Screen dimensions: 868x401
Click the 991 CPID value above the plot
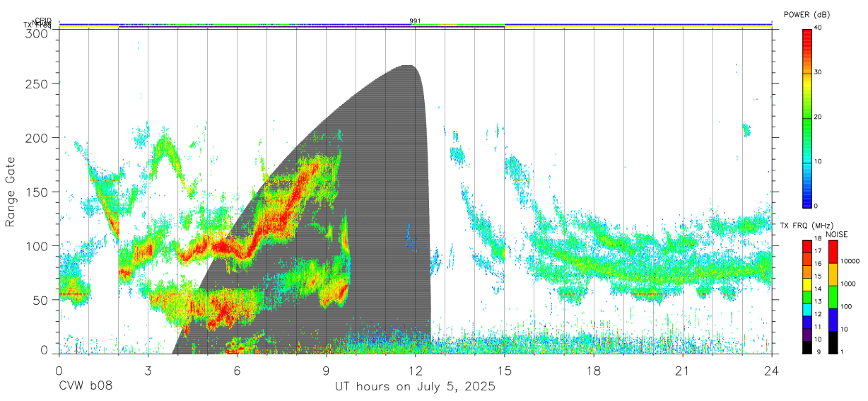pos(415,21)
